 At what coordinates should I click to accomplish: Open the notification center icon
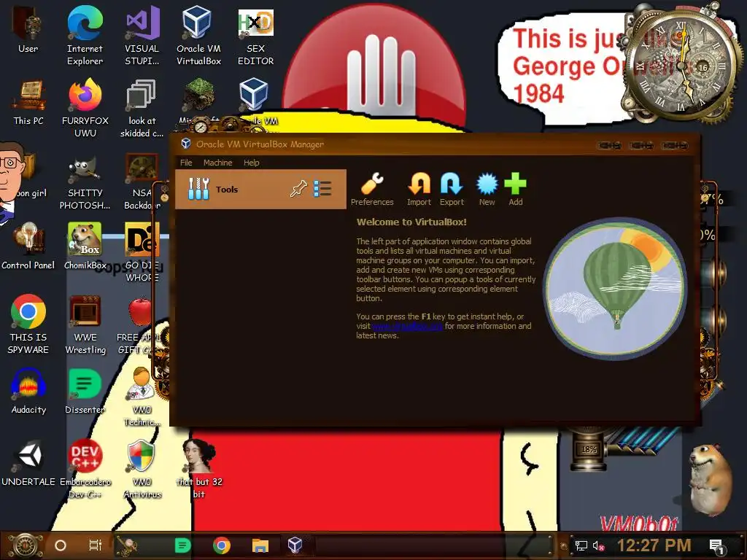click(716, 545)
